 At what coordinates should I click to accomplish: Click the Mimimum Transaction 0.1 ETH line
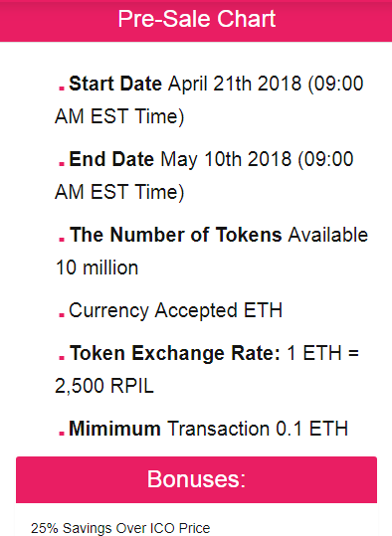click(x=208, y=429)
